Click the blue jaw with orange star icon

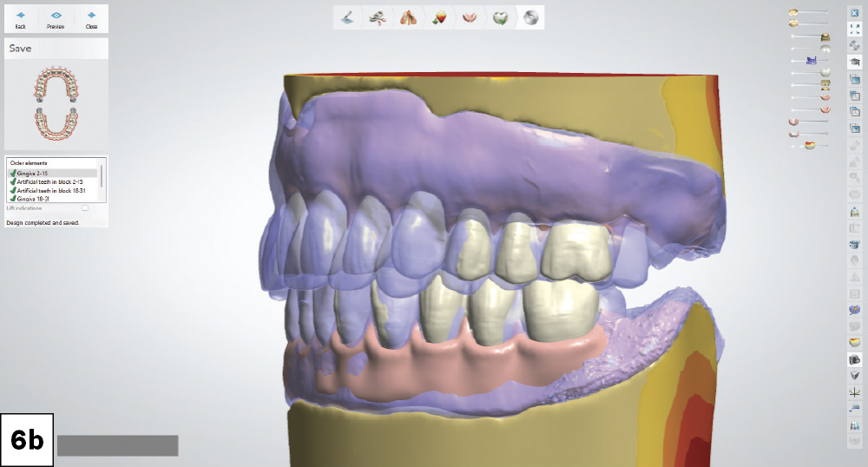pyautogui.click(x=855, y=310)
